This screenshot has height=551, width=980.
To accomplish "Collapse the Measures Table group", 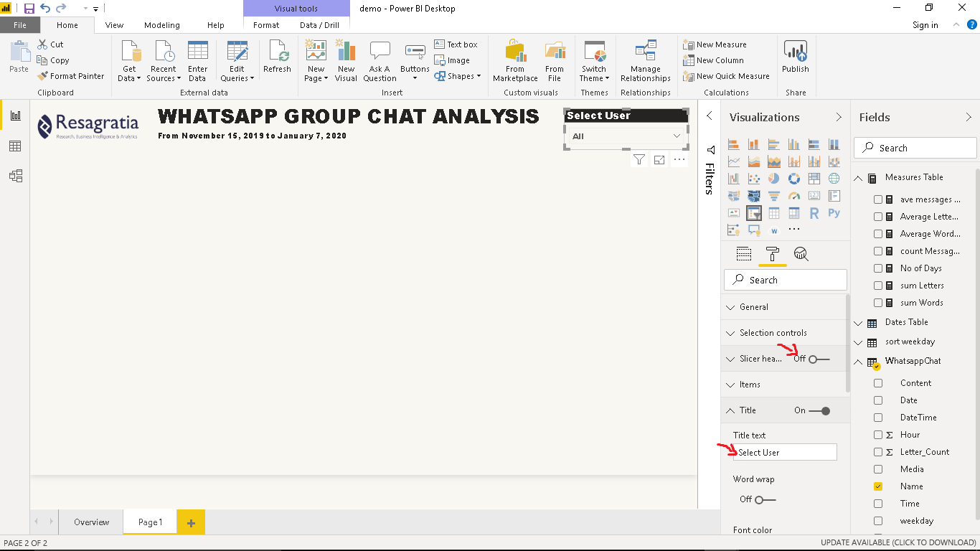I will [x=858, y=178].
